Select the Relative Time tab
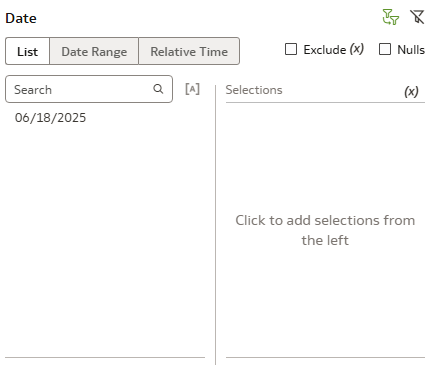Image resolution: width=432 pixels, height=365 pixels. tap(189, 51)
